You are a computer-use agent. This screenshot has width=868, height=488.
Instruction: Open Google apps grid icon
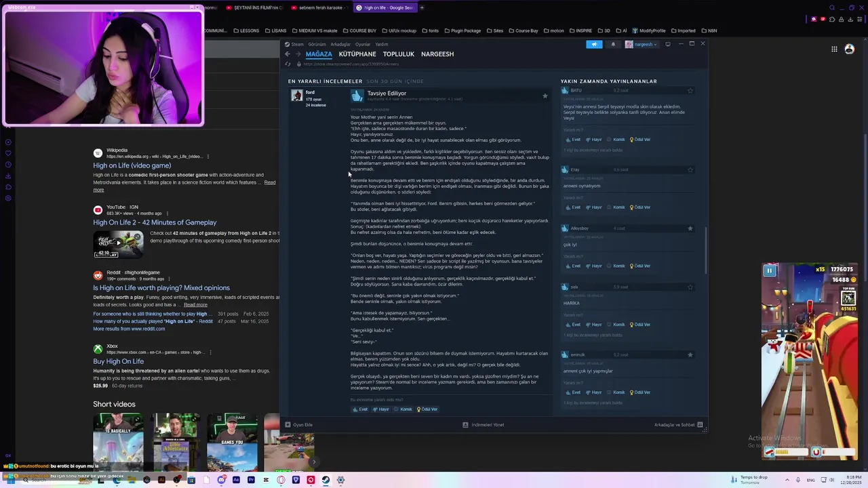point(834,49)
